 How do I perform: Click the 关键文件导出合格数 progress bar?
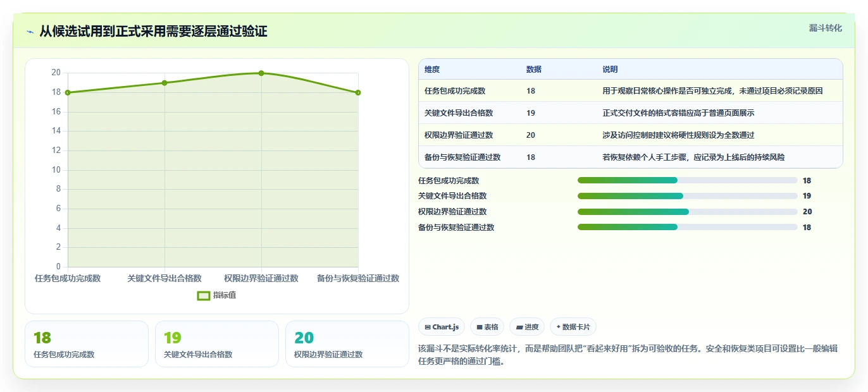pos(688,196)
